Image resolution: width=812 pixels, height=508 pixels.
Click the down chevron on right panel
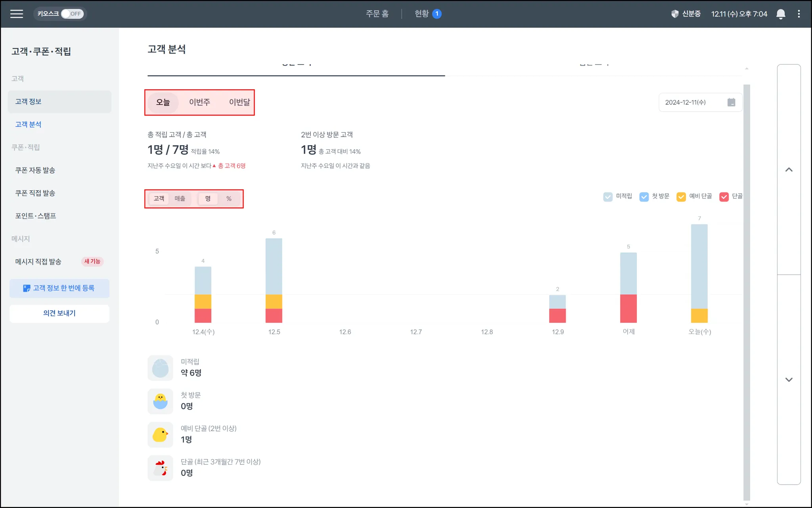click(x=789, y=379)
